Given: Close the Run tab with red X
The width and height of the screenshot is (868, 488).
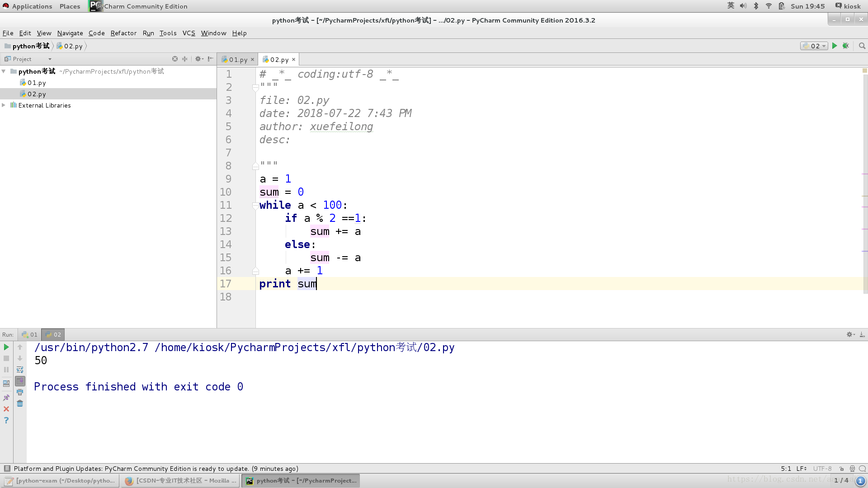Looking at the screenshot, I should click(x=6, y=409).
